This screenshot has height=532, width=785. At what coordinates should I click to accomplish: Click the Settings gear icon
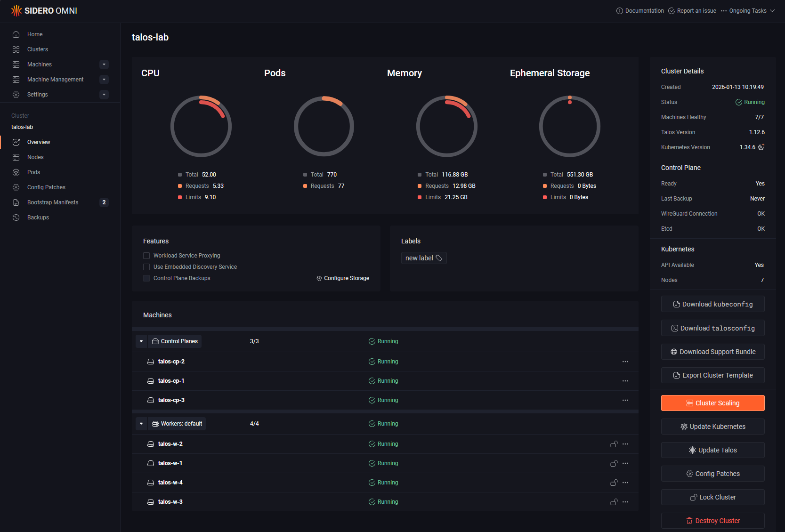pos(16,95)
